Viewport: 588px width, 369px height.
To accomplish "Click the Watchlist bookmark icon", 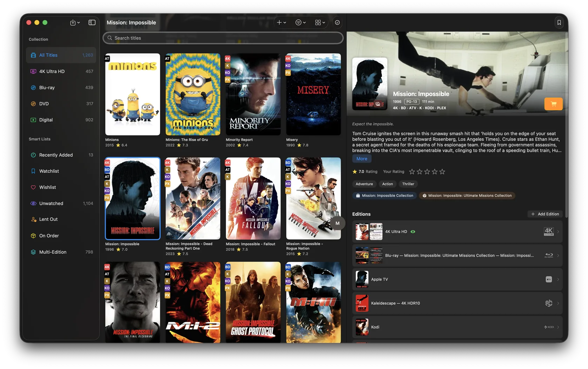I will [33, 171].
